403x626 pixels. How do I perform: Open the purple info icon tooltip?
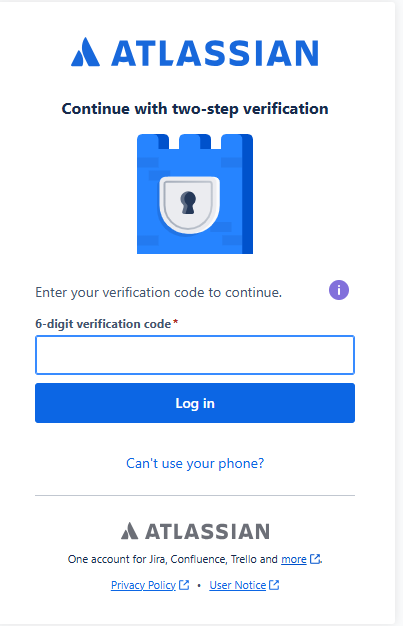(339, 290)
